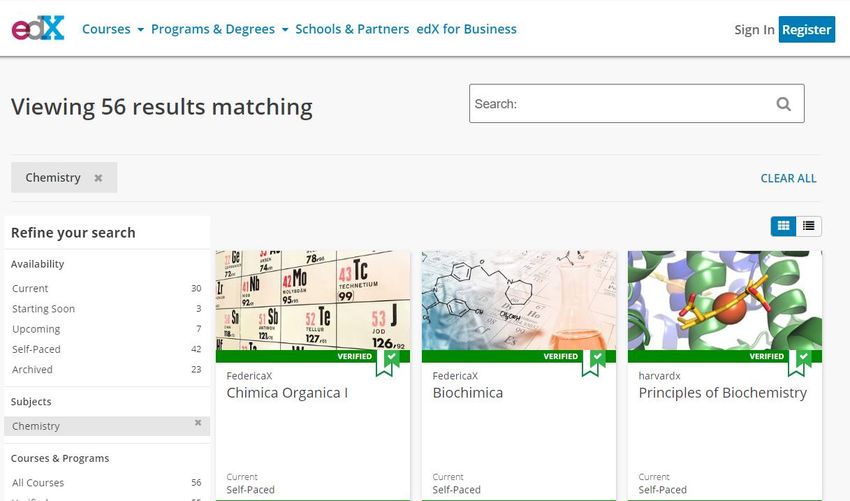850x501 pixels.
Task: Switch to list view
Action: (809, 226)
